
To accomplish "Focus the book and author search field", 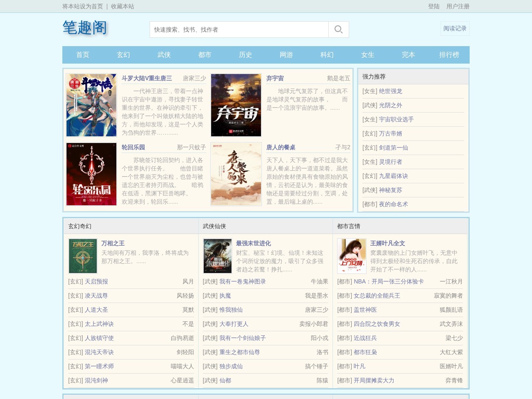I will 239,30.
